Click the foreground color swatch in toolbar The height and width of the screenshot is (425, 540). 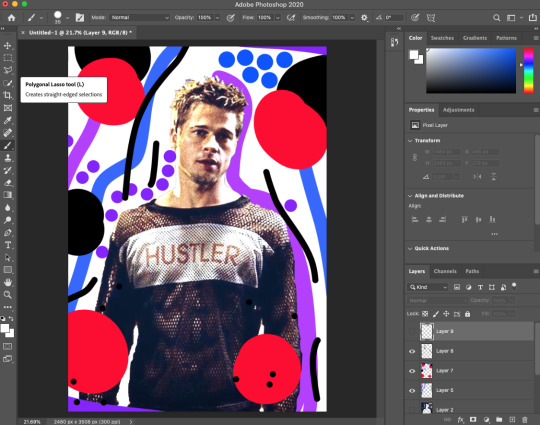point(5,328)
